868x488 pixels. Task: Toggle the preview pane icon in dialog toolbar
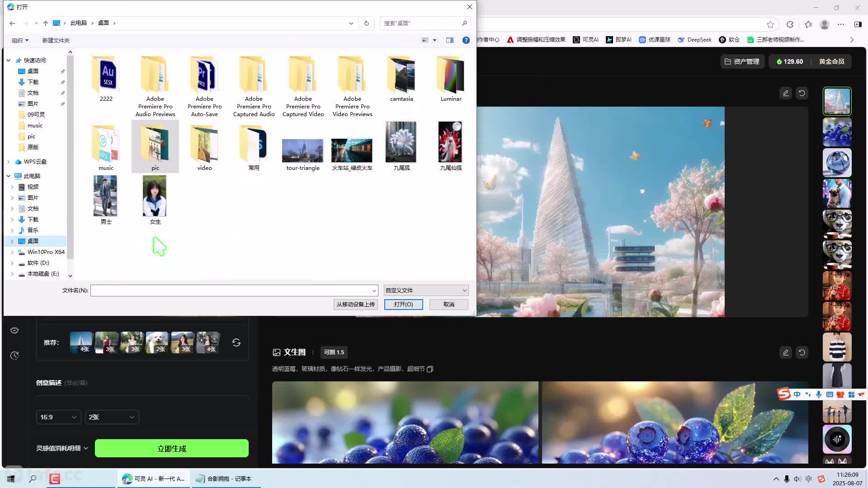449,40
